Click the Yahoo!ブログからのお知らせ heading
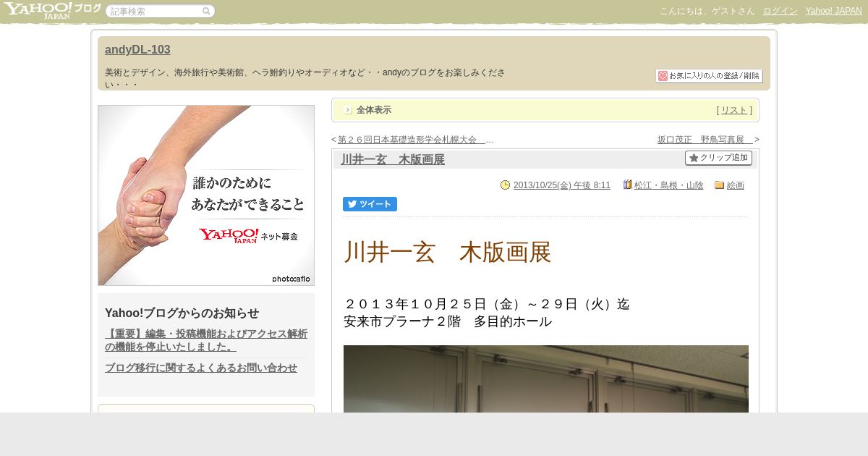868x456 pixels. [182, 313]
